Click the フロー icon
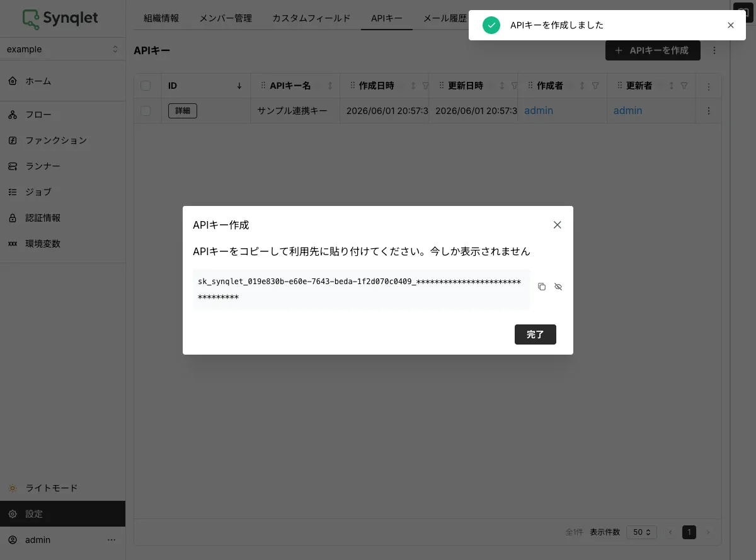Viewport: 756px width, 560px height. tap(13, 115)
